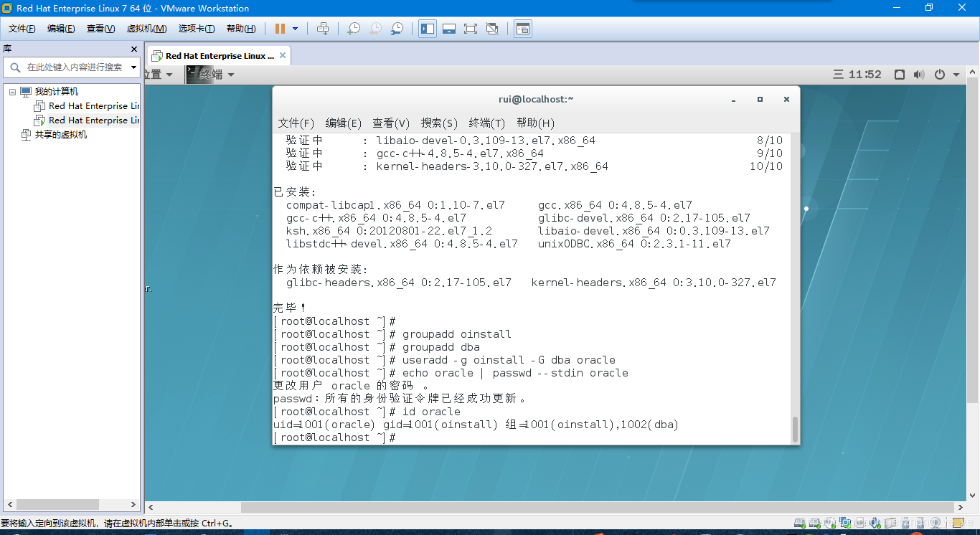Click the library horizontal scrollbar thumb
The image size is (980, 535).
tap(57, 505)
